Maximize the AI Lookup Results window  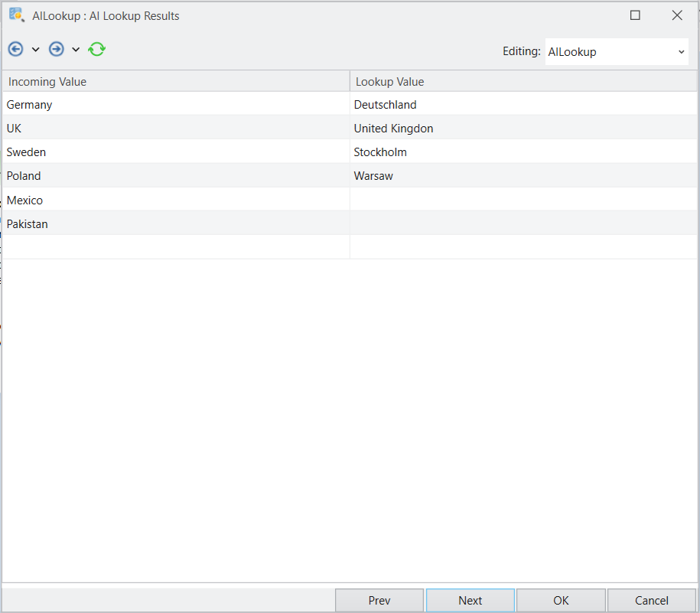point(635,15)
